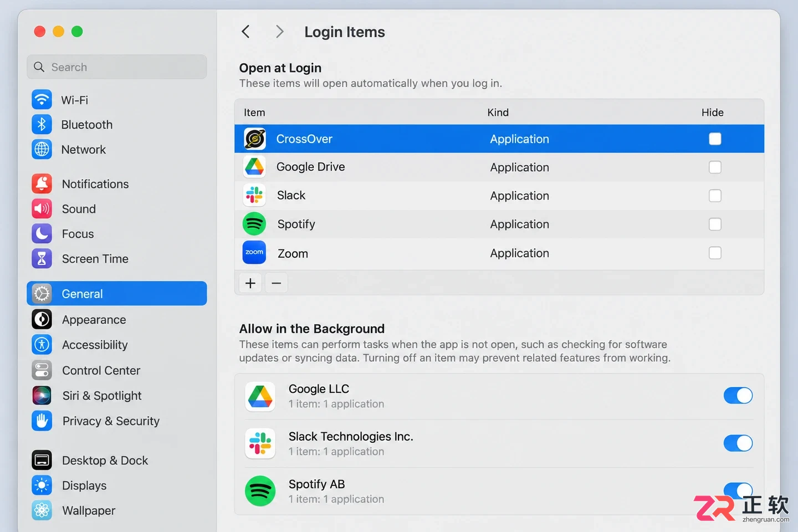Click the Item column header
Viewport: 798px width, 532px height.
pyautogui.click(x=254, y=112)
